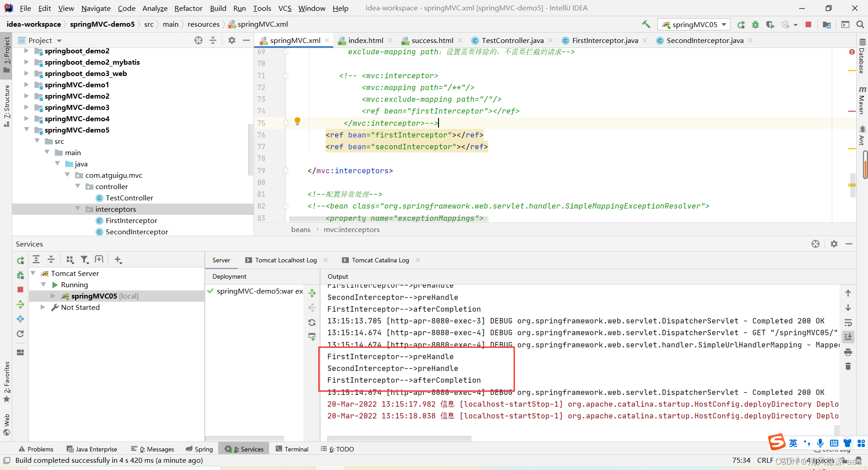Rerun the Services server icon
The height and width of the screenshot is (470, 868).
(20, 260)
